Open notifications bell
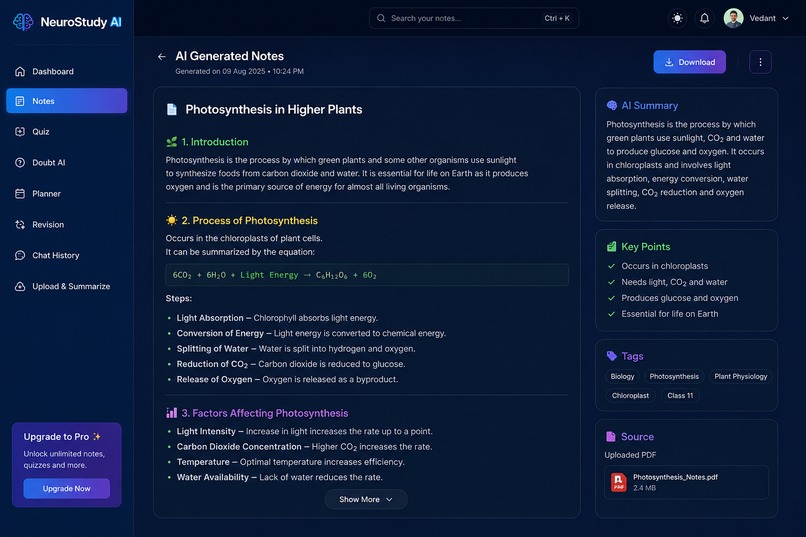The height and width of the screenshot is (537, 806). [x=704, y=18]
